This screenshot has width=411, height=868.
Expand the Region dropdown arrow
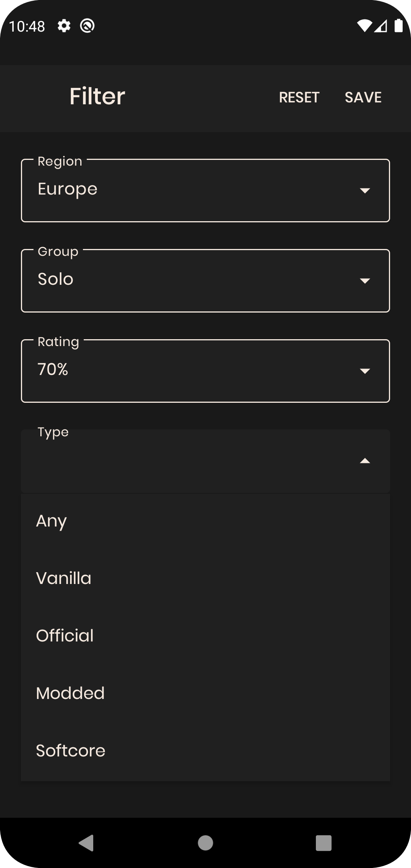coord(365,190)
